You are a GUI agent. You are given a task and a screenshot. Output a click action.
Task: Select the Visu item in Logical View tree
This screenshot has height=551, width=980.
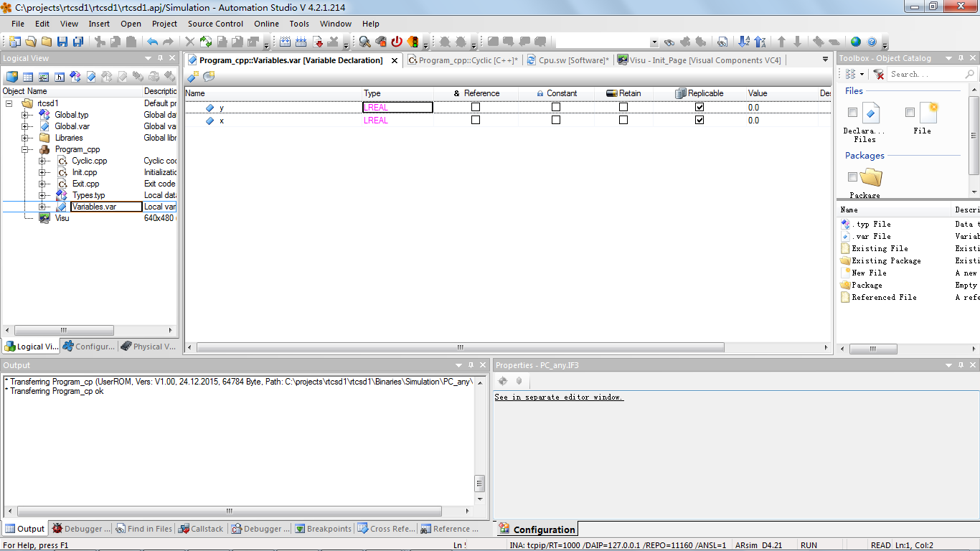coord(62,218)
